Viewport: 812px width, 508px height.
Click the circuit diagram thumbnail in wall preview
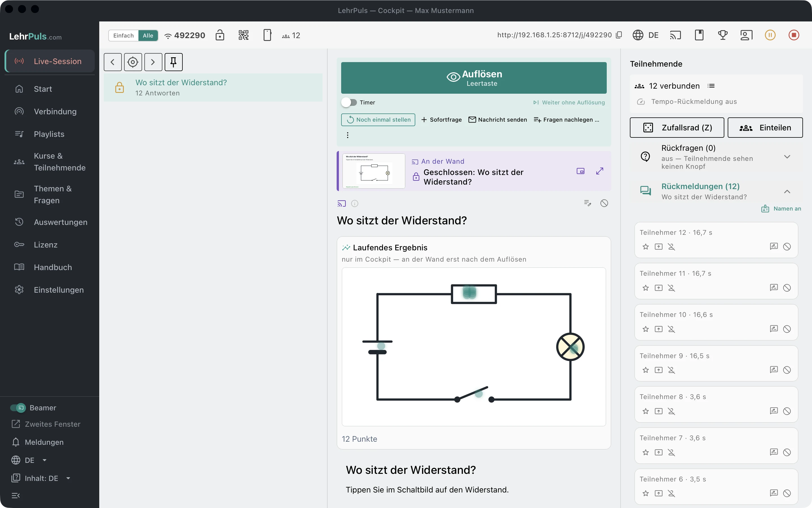374,171
